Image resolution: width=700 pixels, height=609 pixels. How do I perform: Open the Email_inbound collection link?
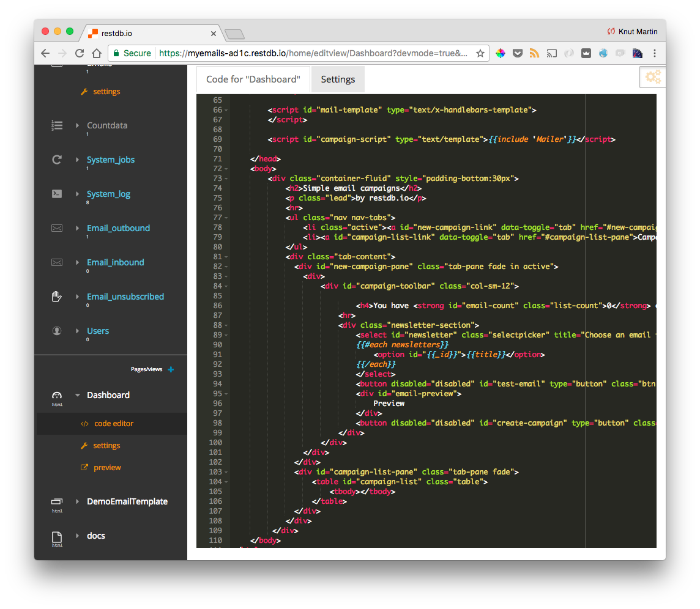pos(116,262)
